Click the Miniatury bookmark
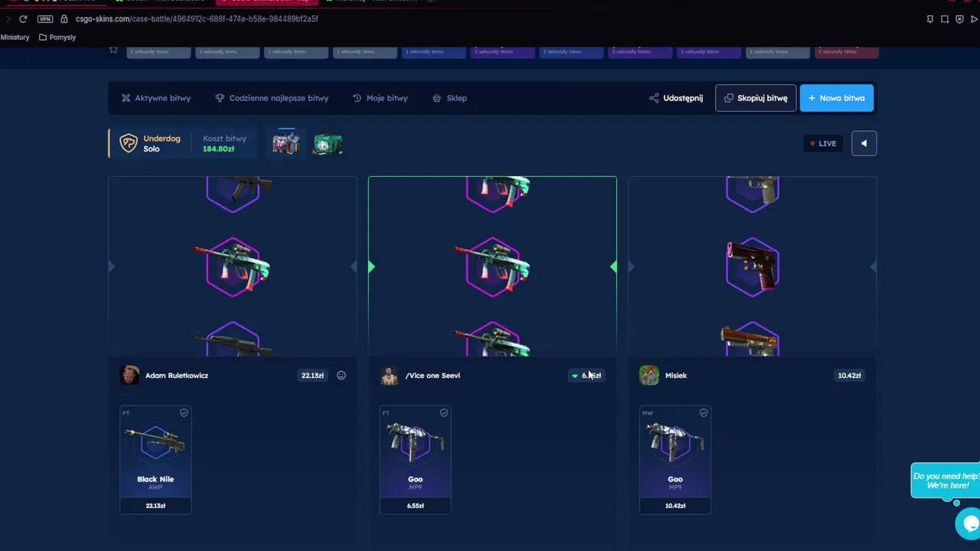Image resolution: width=980 pixels, height=551 pixels. click(x=15, y=37)
